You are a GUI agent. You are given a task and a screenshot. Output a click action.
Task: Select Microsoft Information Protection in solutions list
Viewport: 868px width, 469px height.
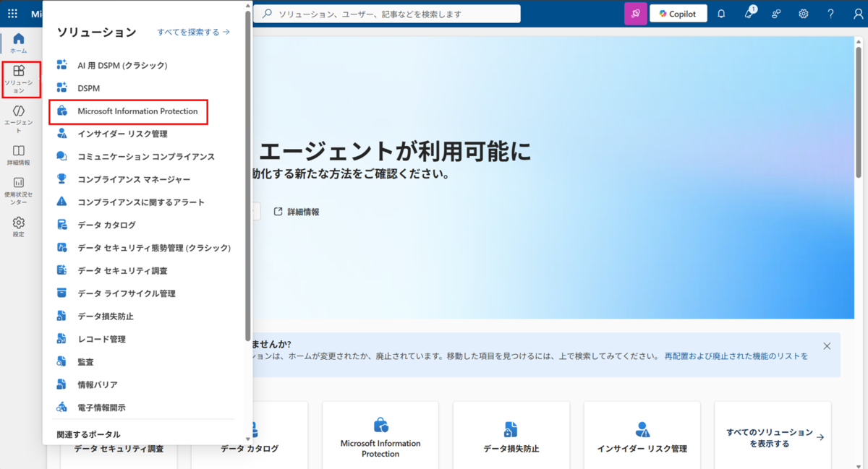[137, 111]
